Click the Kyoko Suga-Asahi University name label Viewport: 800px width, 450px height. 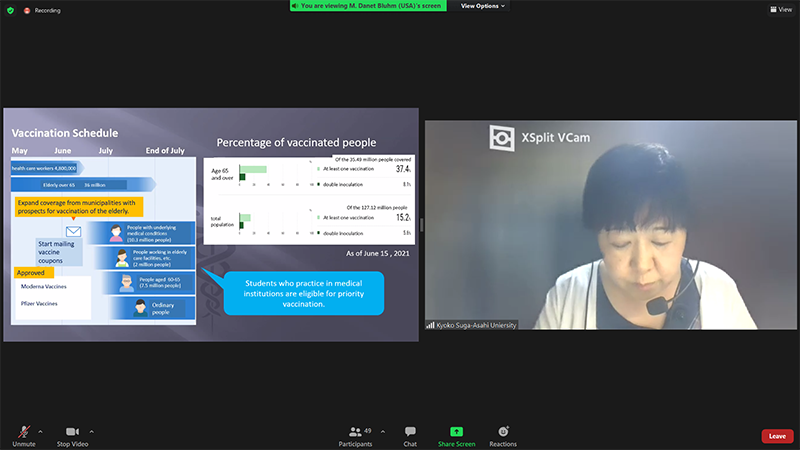click(472, 325)
